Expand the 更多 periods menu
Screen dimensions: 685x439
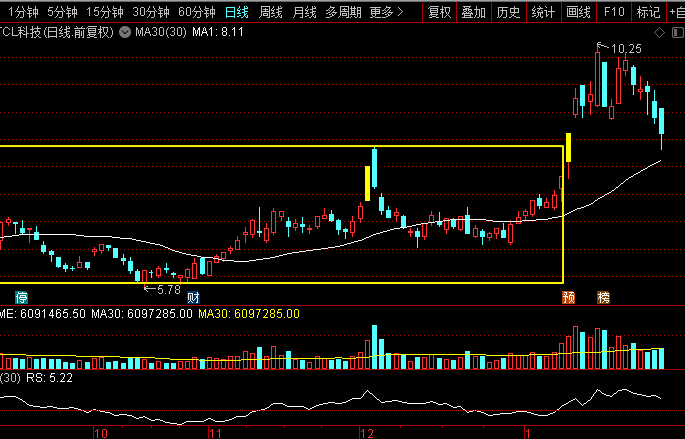tap(386, 12)
